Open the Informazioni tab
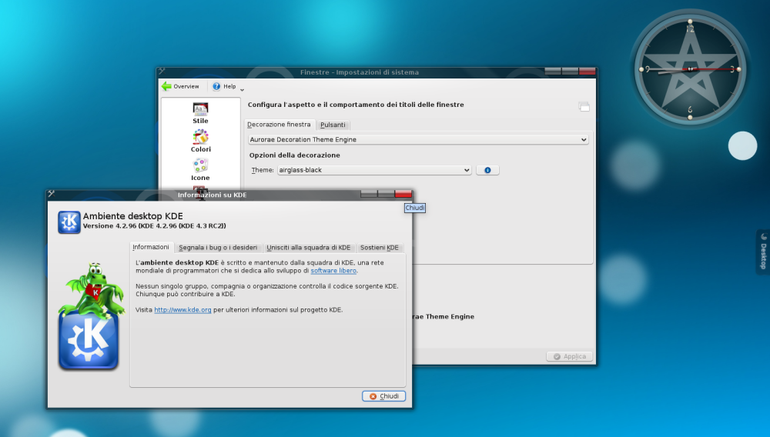Viewport: 770px width, 437px height. (151, 247)
